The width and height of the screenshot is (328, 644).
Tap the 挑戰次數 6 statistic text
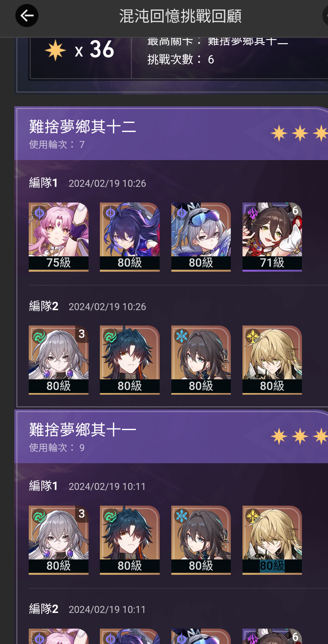click(181, 59)
